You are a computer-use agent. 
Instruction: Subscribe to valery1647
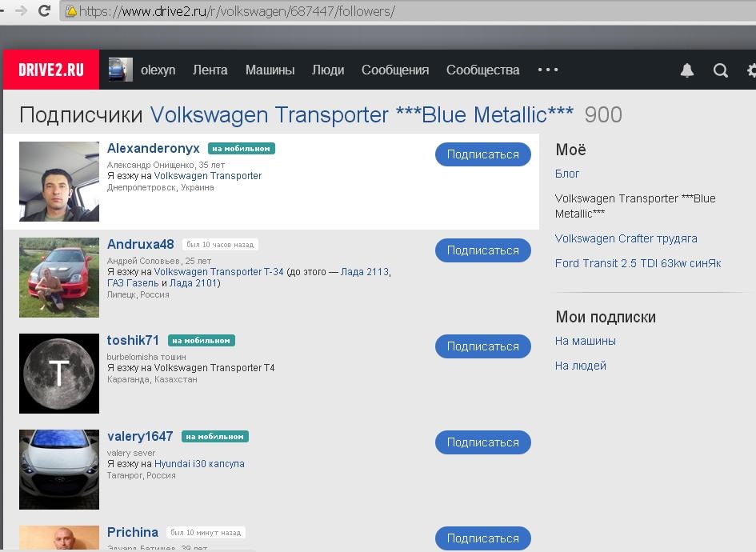coord(482,442)
